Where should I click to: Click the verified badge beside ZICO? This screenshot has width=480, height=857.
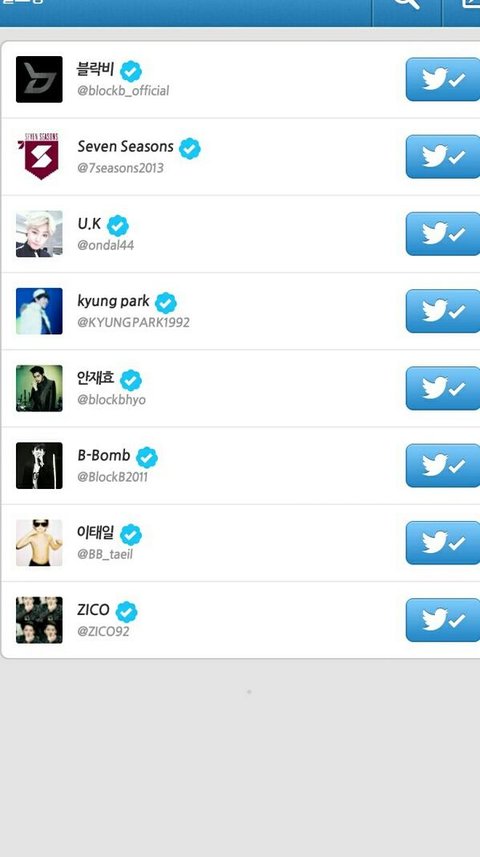click(x=127, y=612)
